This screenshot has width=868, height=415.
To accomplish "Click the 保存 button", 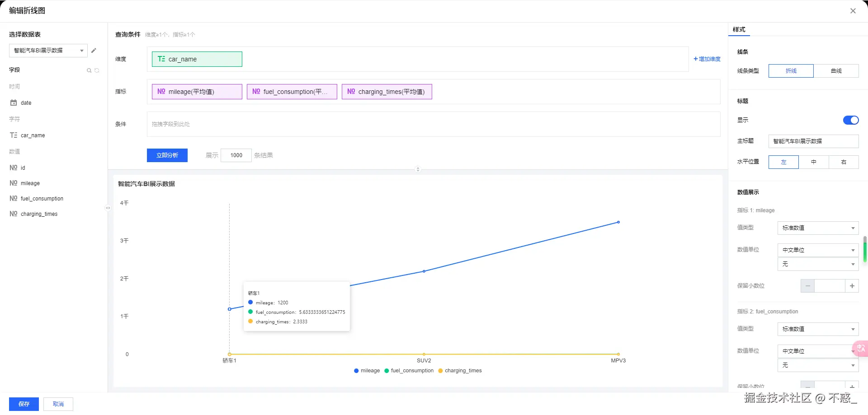I will [24, 404].
